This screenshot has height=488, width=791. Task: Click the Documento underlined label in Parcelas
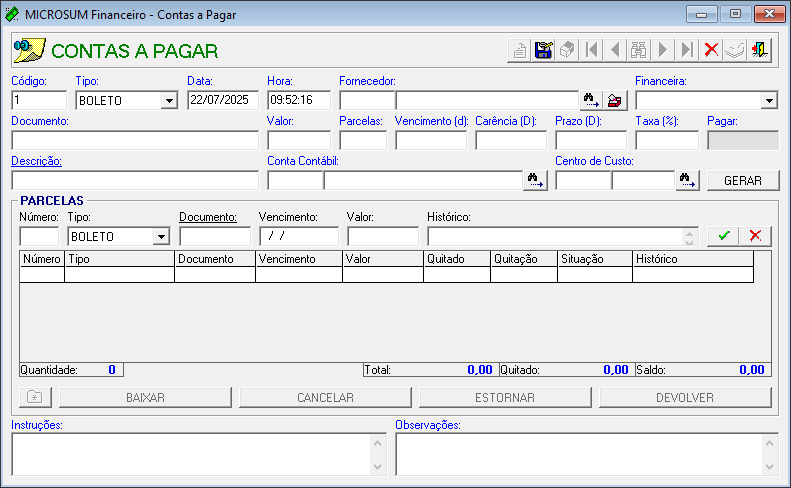pos(207,216)
